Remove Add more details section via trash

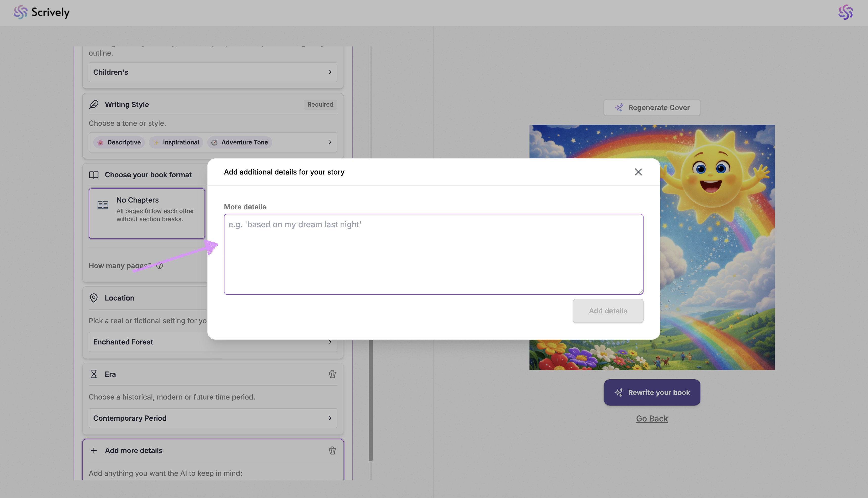click(x=332, y=451)
